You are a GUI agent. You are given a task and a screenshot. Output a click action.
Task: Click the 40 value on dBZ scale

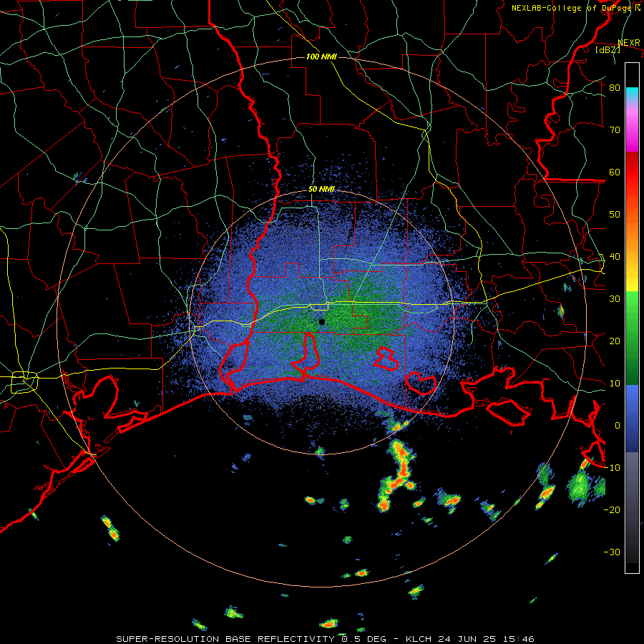[615, 257]
